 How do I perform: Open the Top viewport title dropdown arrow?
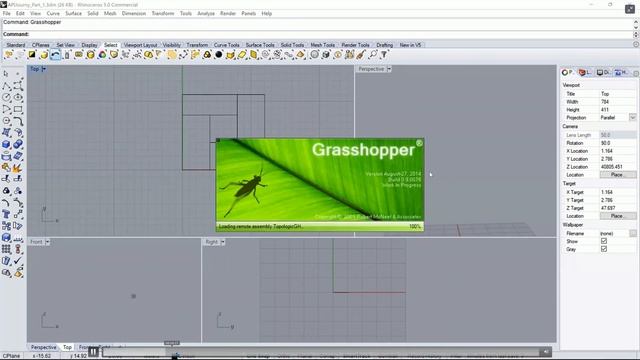pyautogui.click(x=44, y=69)
